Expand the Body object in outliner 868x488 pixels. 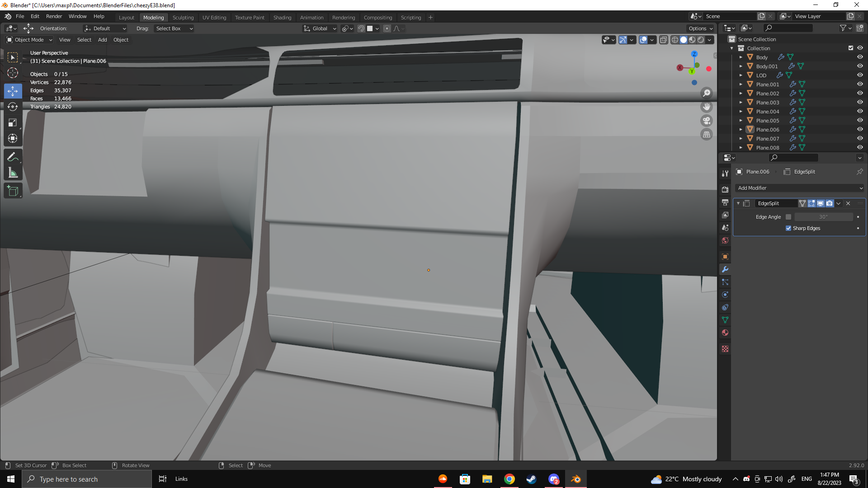tap(741, 57)
